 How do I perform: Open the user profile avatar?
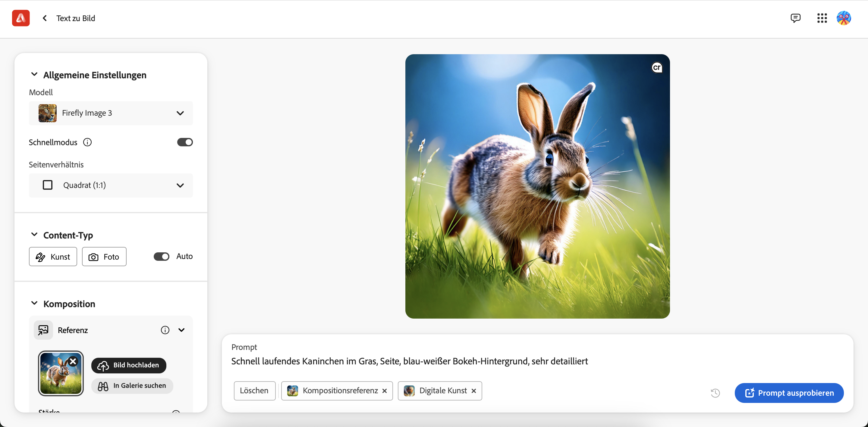844,18
